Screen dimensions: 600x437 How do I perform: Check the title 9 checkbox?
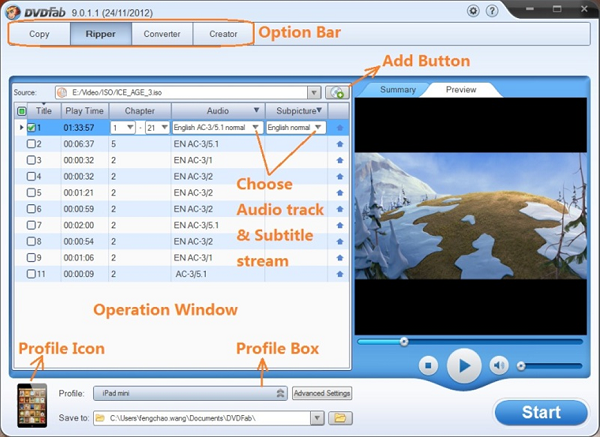click(x=31, y=258)
